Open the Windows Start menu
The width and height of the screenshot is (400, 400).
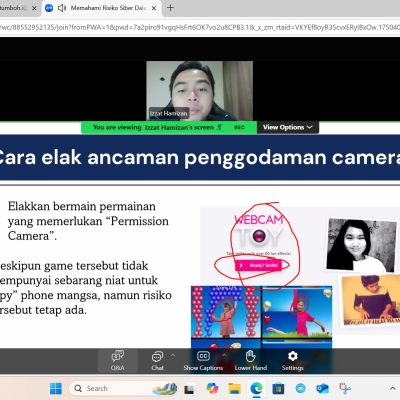[56, 389]
